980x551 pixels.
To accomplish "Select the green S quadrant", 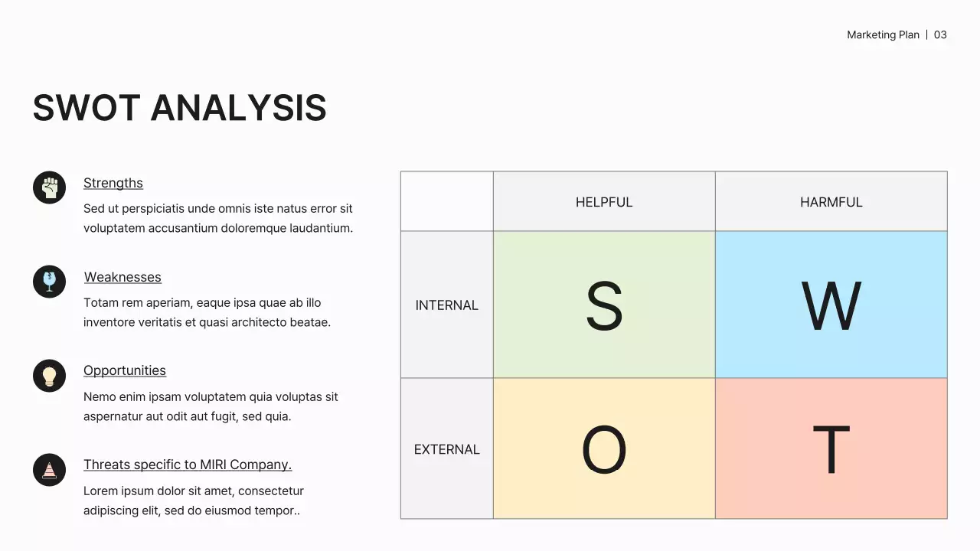I will pos(604,305).
